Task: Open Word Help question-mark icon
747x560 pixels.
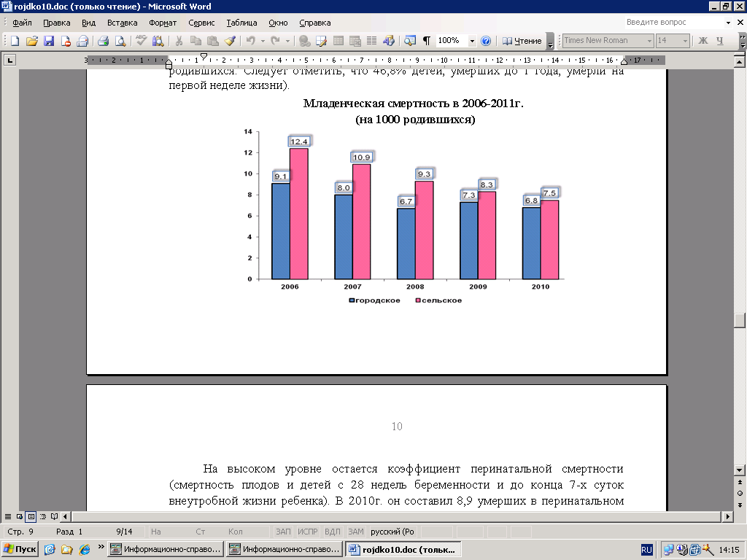Action: [x=486, y=41]
